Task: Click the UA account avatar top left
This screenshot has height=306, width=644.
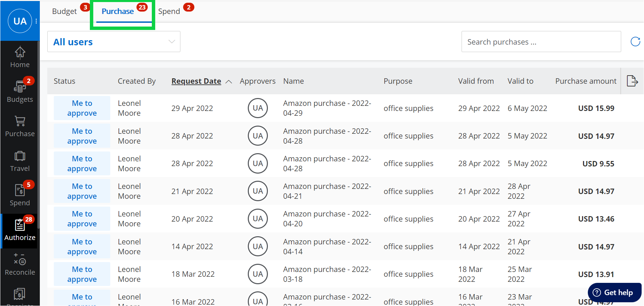Action: click(20, 21)
